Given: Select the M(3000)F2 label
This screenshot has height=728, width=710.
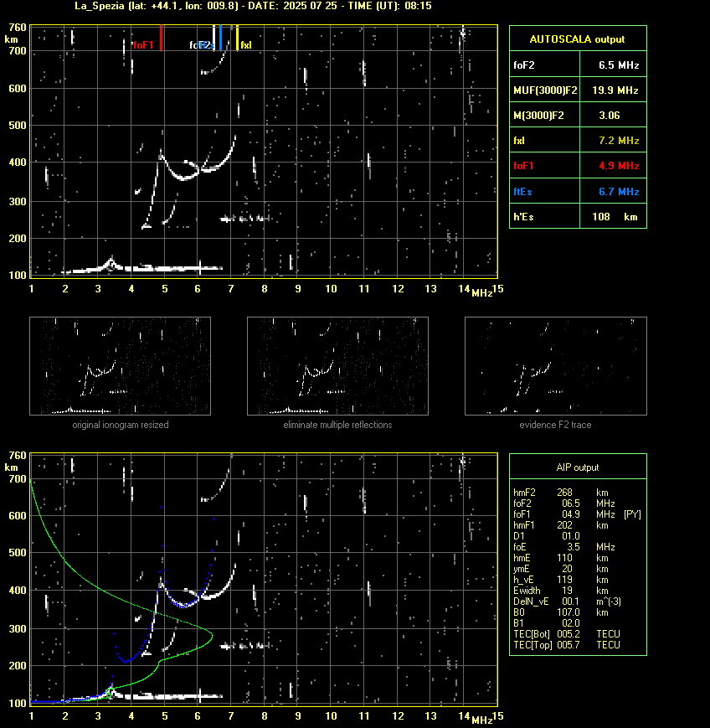Looking at the screenshot, I should (x=538, y=115).
